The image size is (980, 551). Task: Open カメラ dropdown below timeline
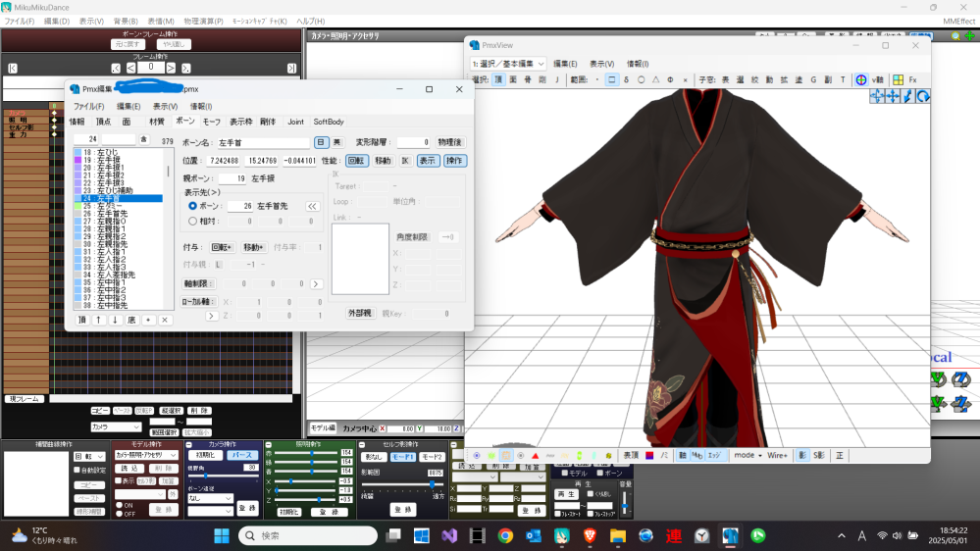point(116,427)
